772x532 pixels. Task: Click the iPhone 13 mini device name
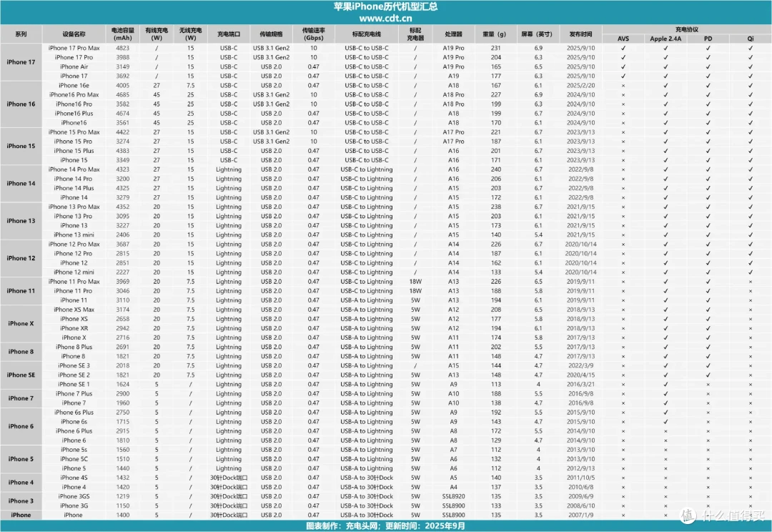point(74,235)
